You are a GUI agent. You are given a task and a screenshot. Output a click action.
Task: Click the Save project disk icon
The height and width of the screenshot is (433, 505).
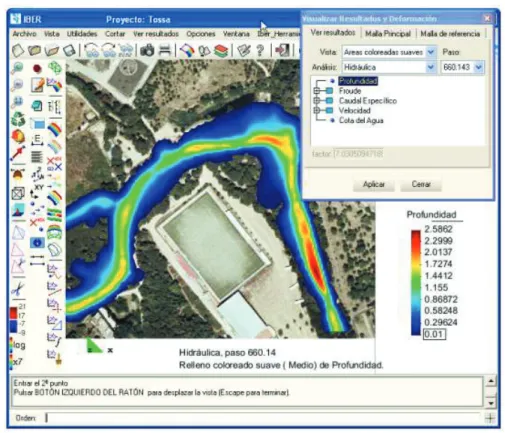tap(69, 51)
